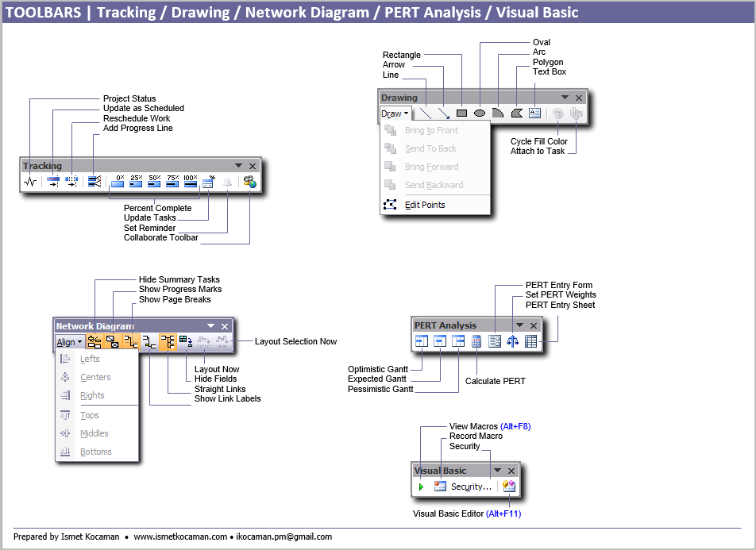Choose Centers from the Align menu
This screenshot has width=756, height=550.
(95, 378)
